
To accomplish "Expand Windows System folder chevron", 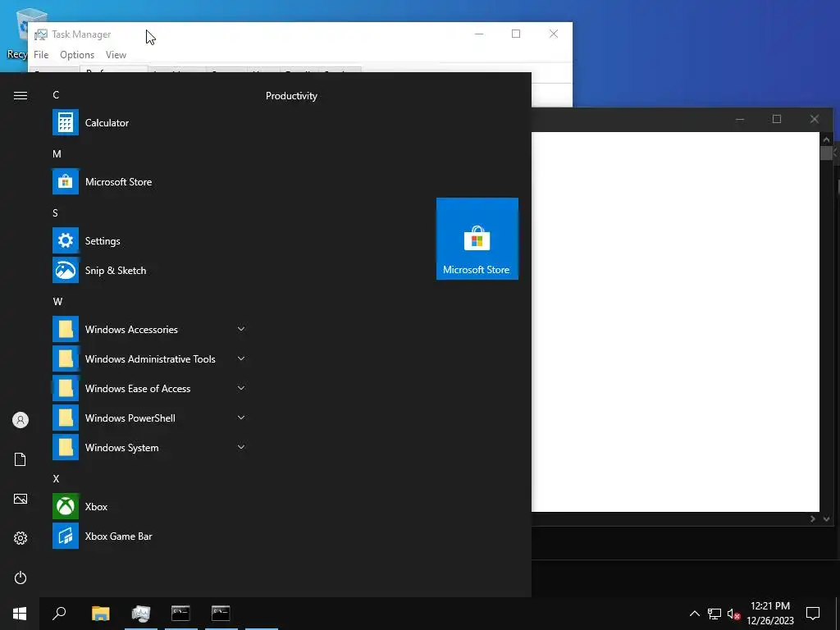I will tap(241, 447).
